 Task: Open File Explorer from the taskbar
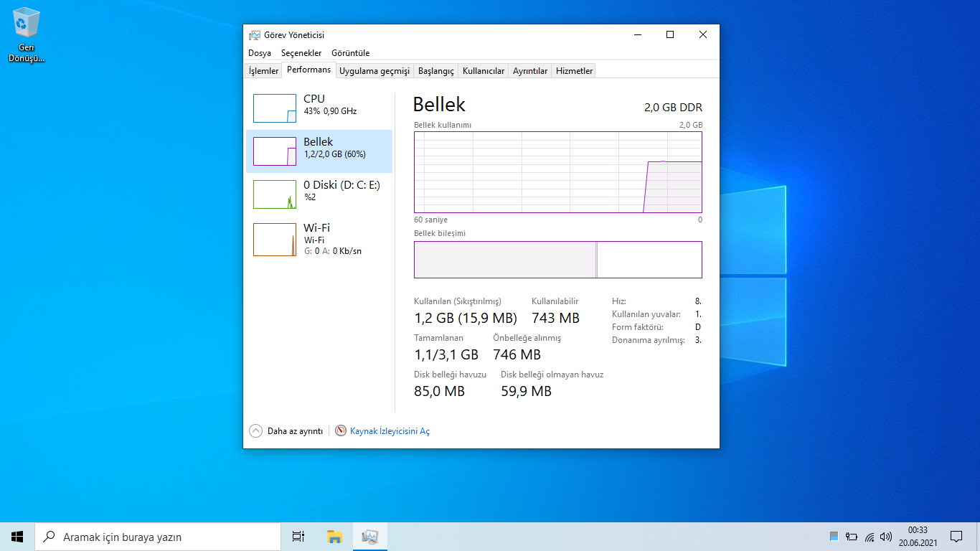click(x=334, y=537)
